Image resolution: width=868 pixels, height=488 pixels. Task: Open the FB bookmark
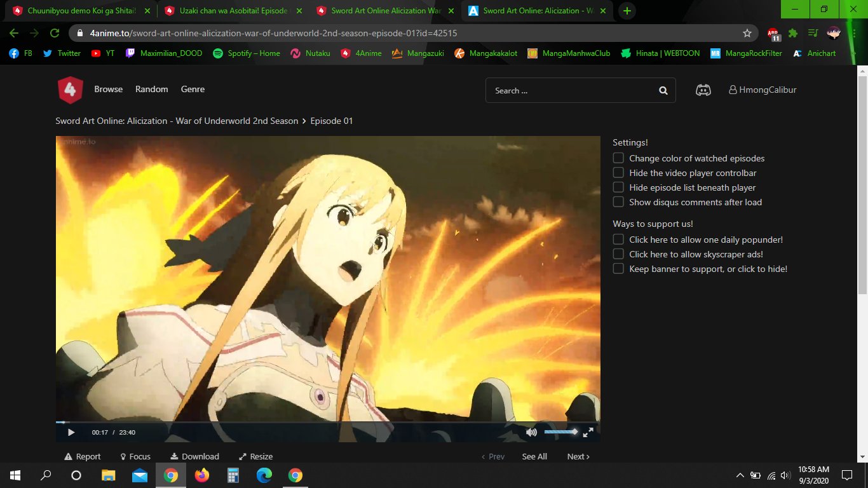click(x=21, y=53)
